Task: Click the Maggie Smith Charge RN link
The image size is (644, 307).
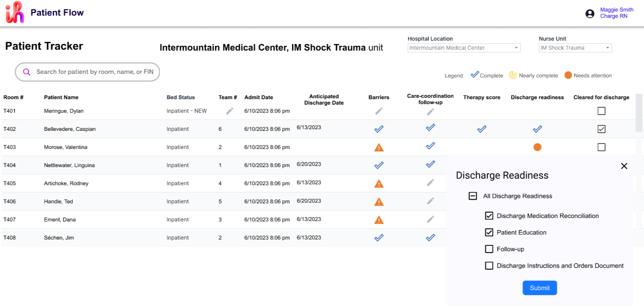Action: tap(616, 13)
